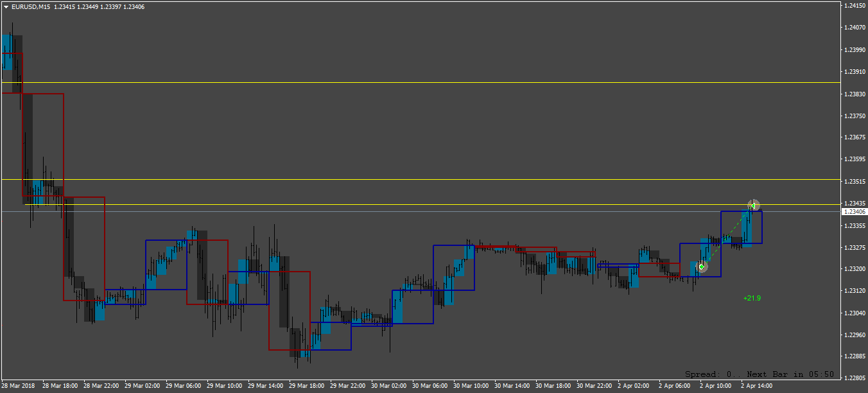868x393 pixels.
Task: Click the trade exit arrow marker
Action: [x=754, y=205]
